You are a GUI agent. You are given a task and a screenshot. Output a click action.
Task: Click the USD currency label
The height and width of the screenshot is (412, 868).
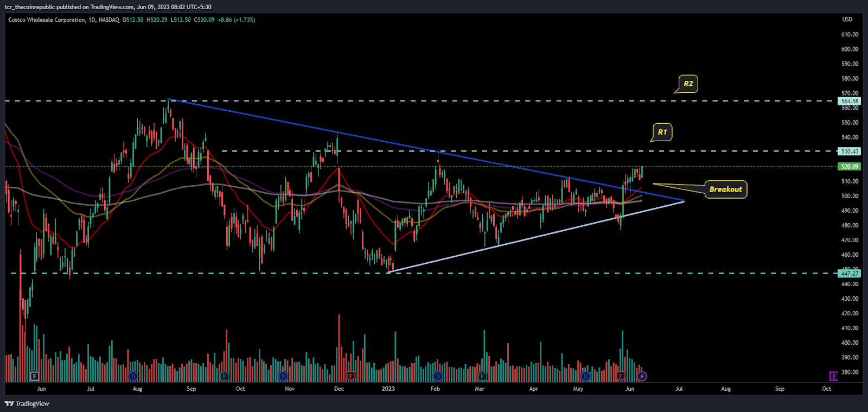tap(847, 20)
